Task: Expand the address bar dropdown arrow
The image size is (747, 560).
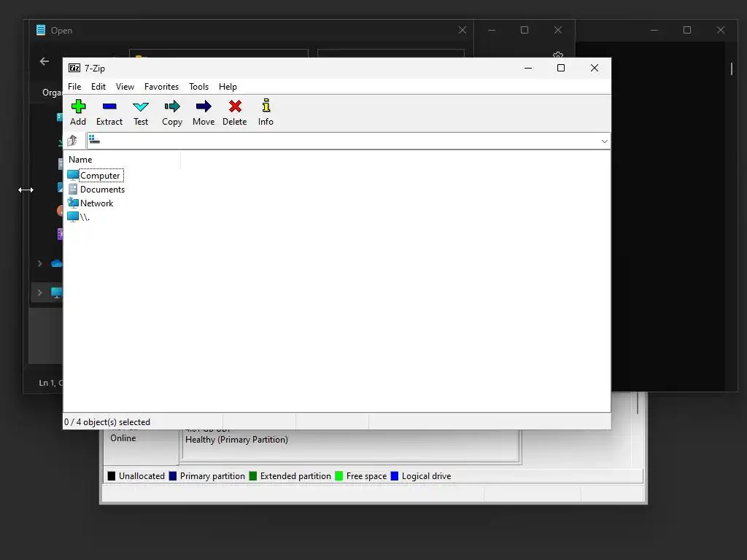Action: (604, 141)
